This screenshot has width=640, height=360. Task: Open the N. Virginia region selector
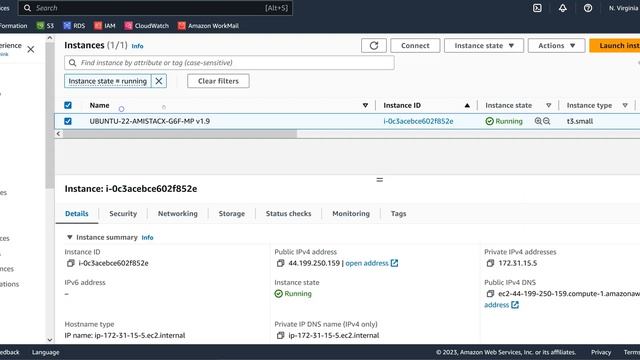[x=624, y=8]
